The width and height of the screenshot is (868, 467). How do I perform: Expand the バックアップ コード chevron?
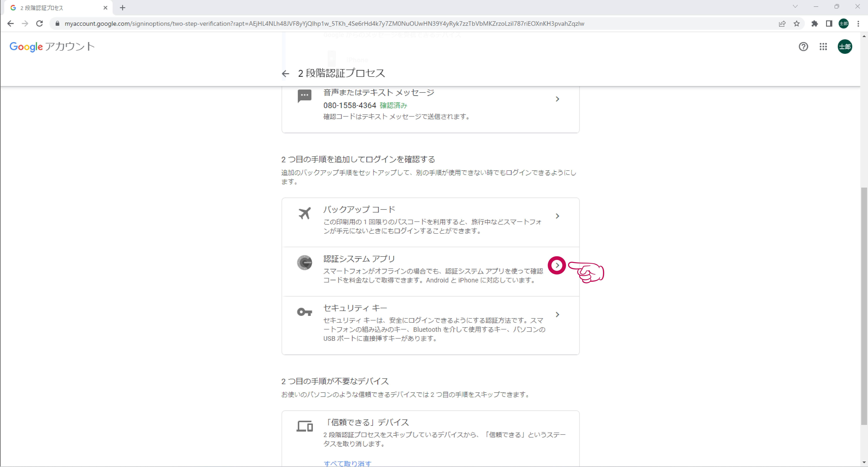click(x=557, y=216)
